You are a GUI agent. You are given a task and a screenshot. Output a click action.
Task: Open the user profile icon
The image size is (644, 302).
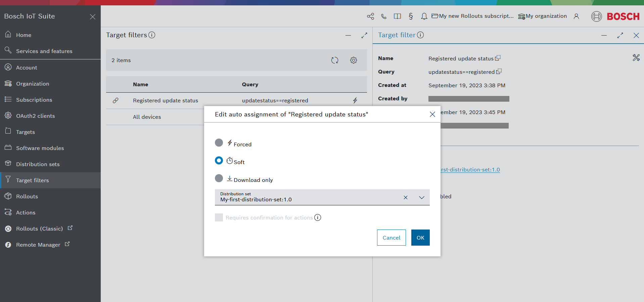coord(576,16)
